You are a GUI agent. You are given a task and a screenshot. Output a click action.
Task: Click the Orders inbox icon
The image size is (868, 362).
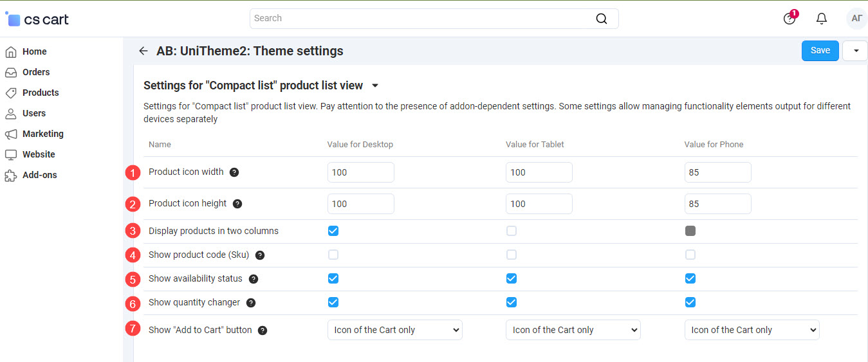(11, 72)
